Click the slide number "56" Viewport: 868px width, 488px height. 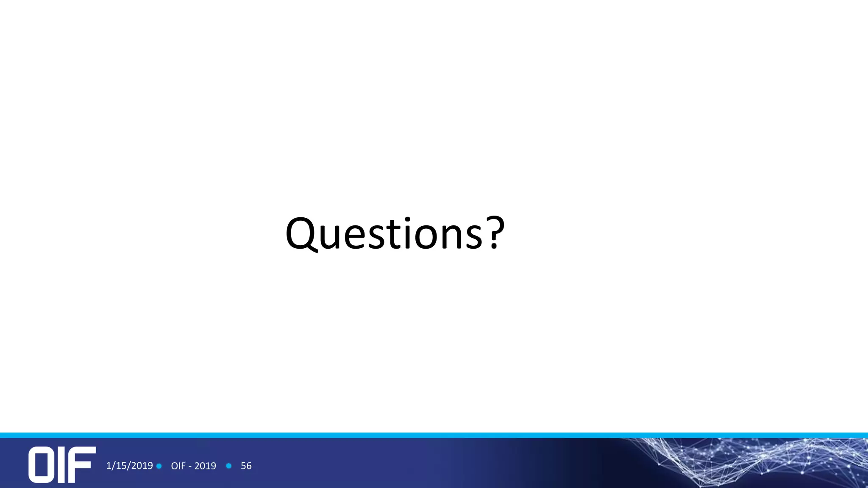[x=246, y=466]
